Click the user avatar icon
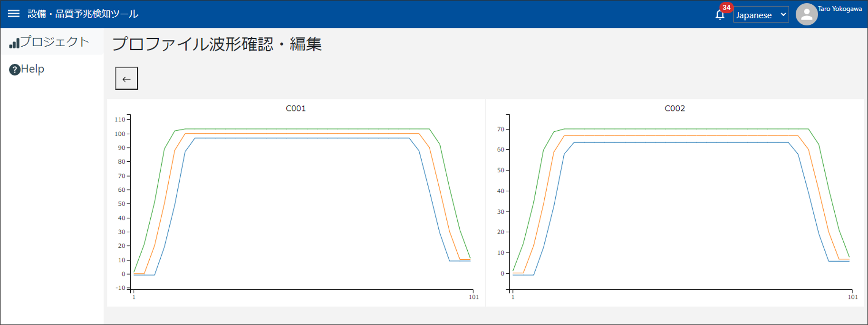Viewport: 868px width, 325px height. point(806,14)
